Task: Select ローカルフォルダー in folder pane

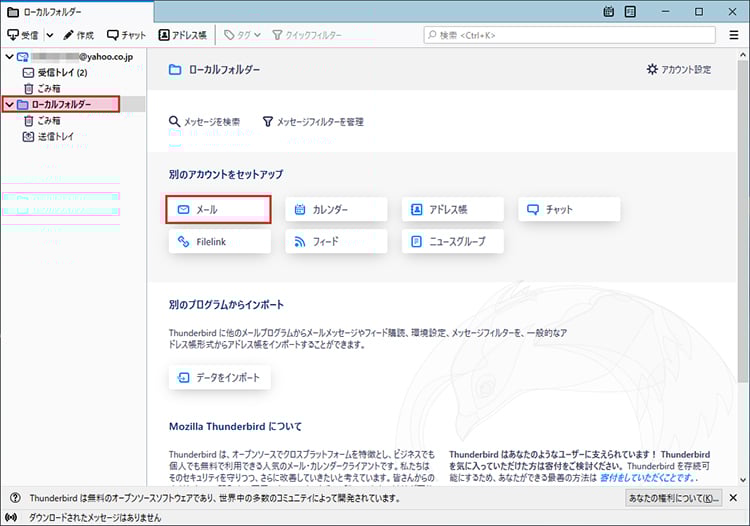Action: click(61, 104)
